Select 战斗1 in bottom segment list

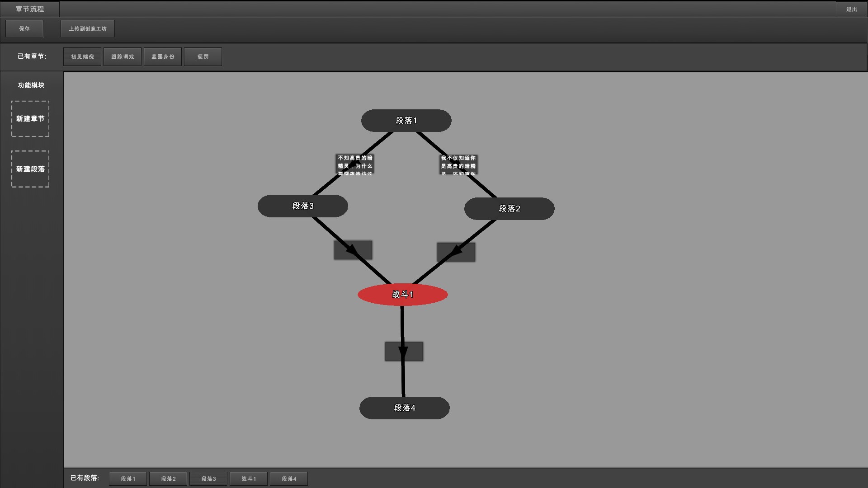[x=249, y=479]
